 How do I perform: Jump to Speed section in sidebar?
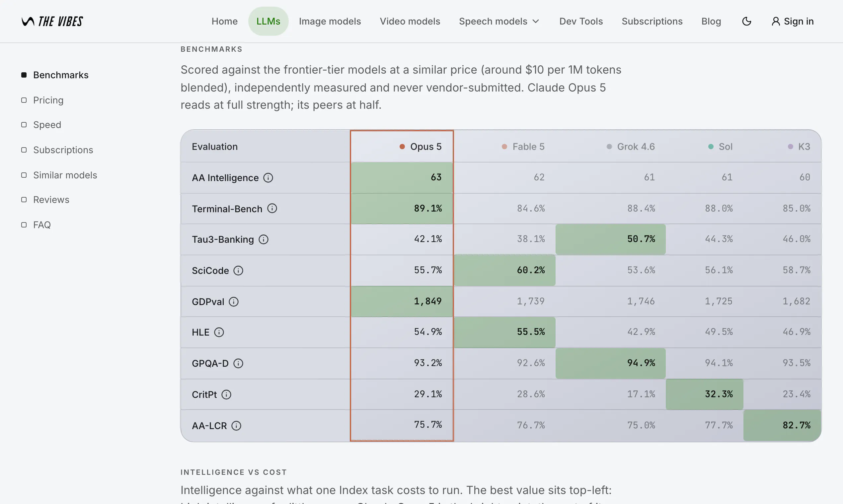click(47, 125)
